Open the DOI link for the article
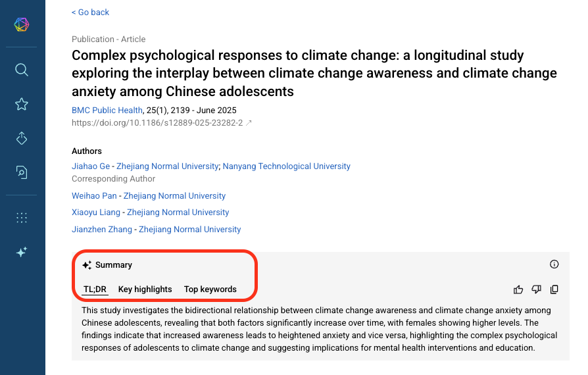The height and width of the screenshot is (375, 588). (157, 122)
